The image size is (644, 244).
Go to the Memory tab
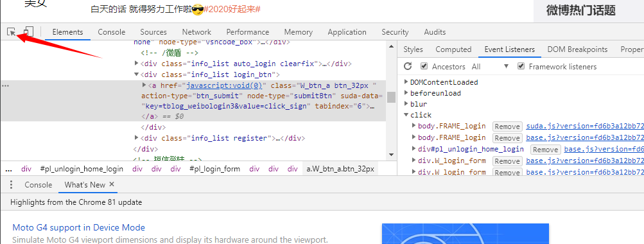click(x=298, y=32)
